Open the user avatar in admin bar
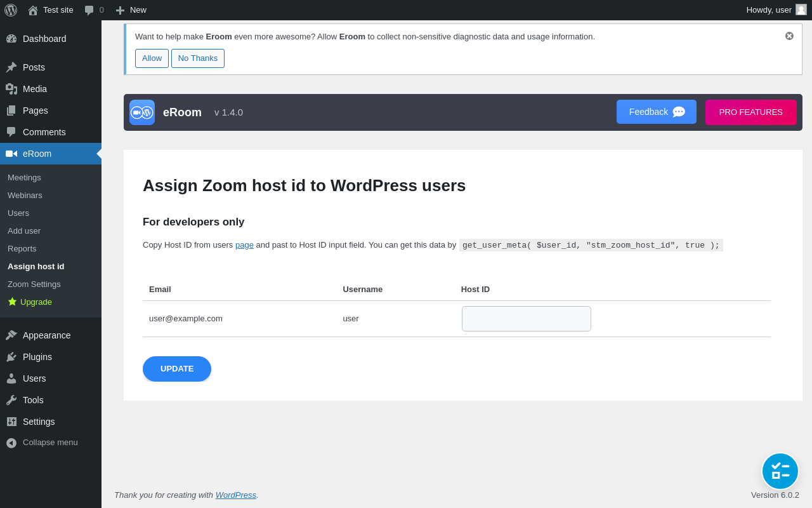 point(801,10)
